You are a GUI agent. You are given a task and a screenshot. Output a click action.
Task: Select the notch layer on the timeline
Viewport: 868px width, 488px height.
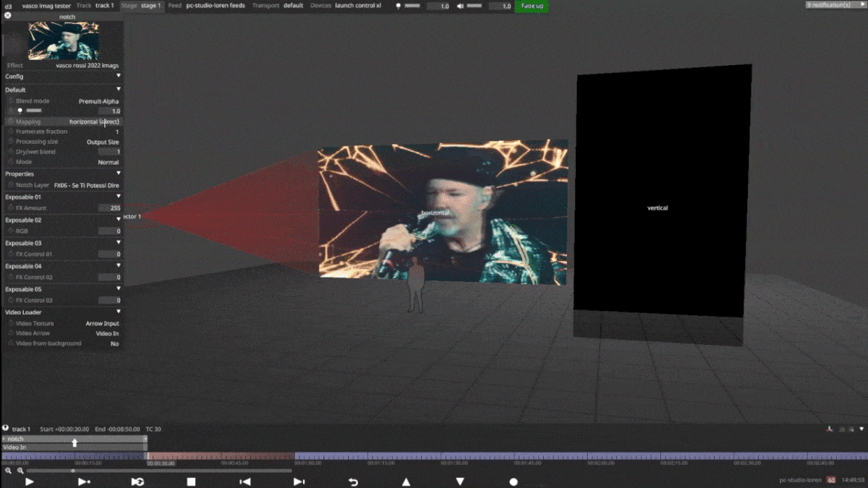(75, 439)
